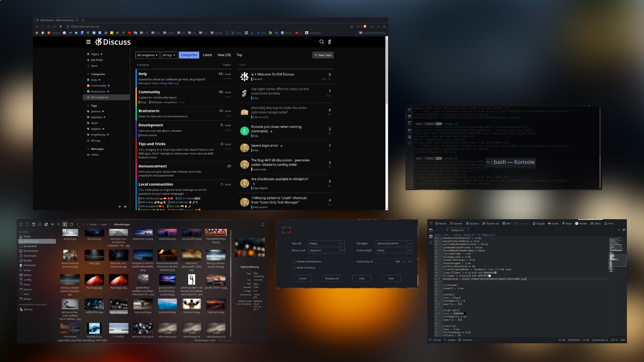Click the Cancel button in settings dialog
This screenshot has height=362, width=644.
point(303,278)
